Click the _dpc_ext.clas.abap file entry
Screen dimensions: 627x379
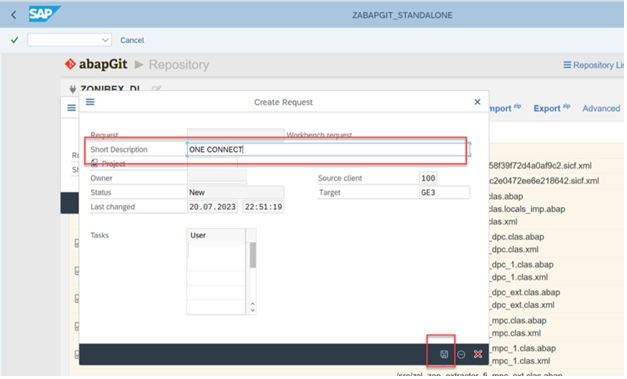point(525,292)
